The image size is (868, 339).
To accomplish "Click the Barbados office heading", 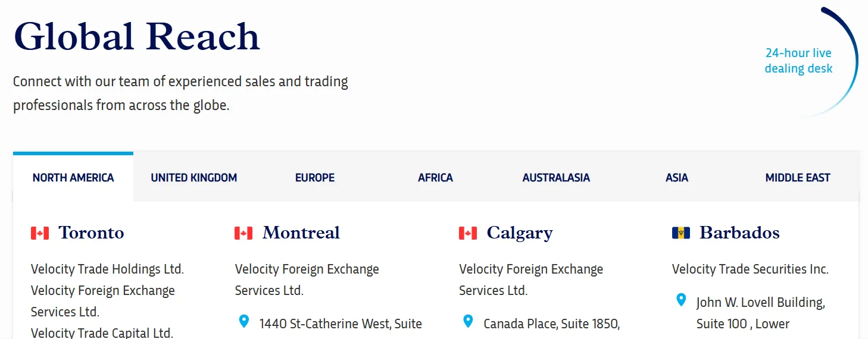I will pyautogui.click(x=739, y=233).
